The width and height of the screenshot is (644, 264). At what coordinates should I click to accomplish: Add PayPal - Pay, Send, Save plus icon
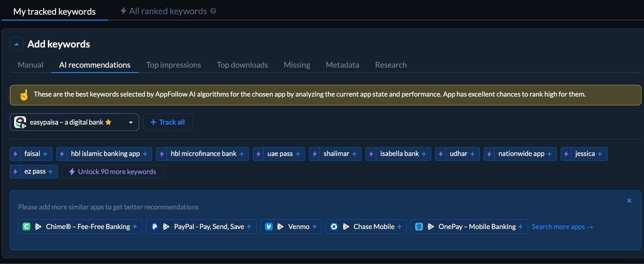[249, 227]
